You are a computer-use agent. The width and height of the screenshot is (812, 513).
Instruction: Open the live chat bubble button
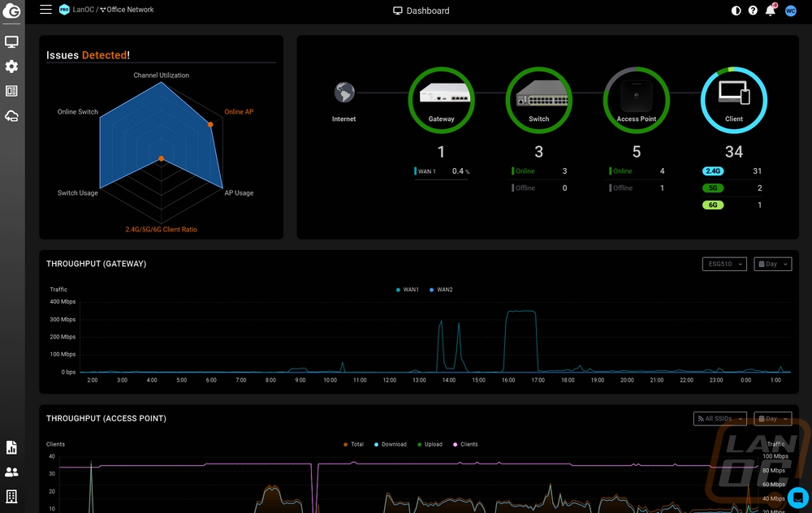pos(797,496)
